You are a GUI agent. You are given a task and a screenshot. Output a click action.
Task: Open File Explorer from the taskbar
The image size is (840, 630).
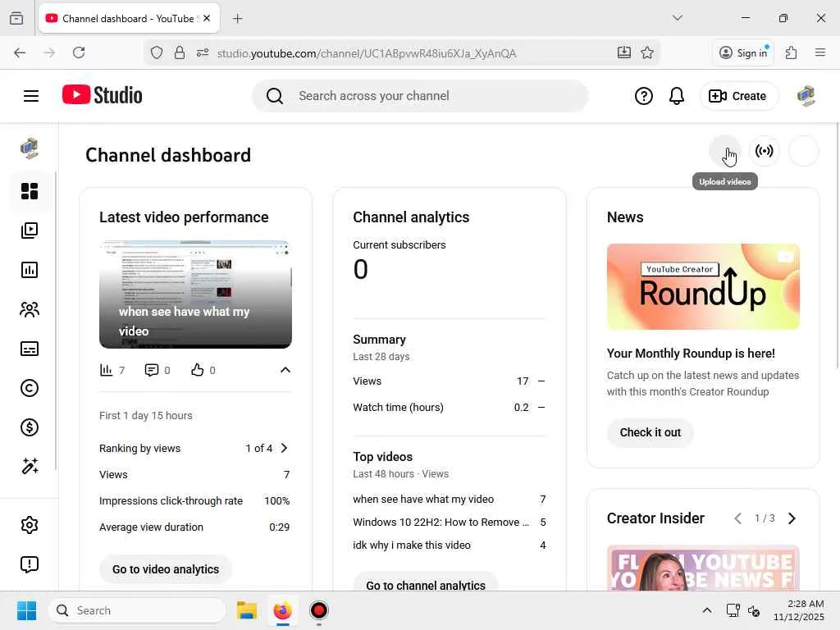(247, 610)
